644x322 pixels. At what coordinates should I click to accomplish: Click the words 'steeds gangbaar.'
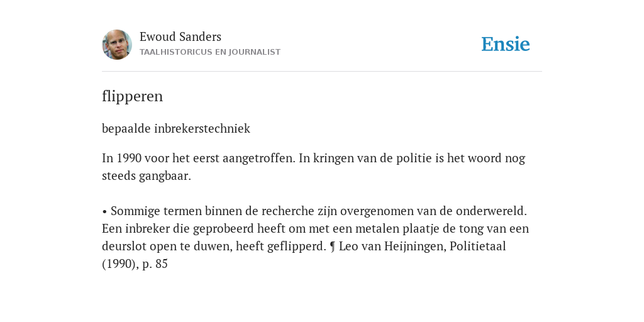[146, 176]
